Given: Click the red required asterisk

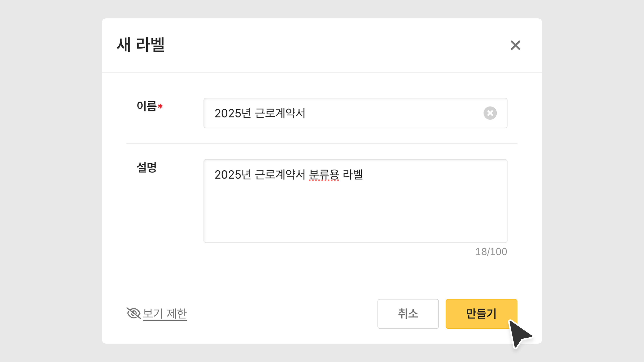Looking at the screenshot, I should [x=160, y=106].
